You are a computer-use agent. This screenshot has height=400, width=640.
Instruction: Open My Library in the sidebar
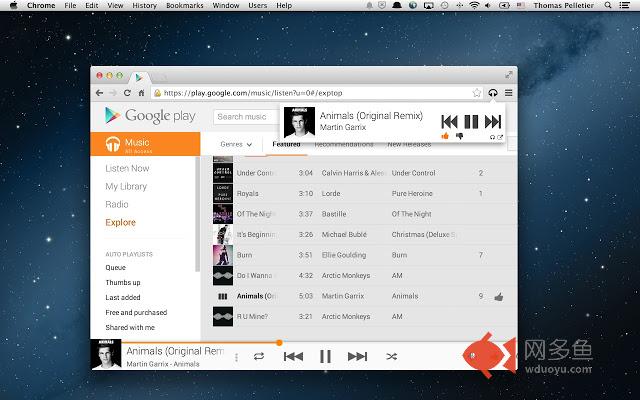click(x=126, y=187)
